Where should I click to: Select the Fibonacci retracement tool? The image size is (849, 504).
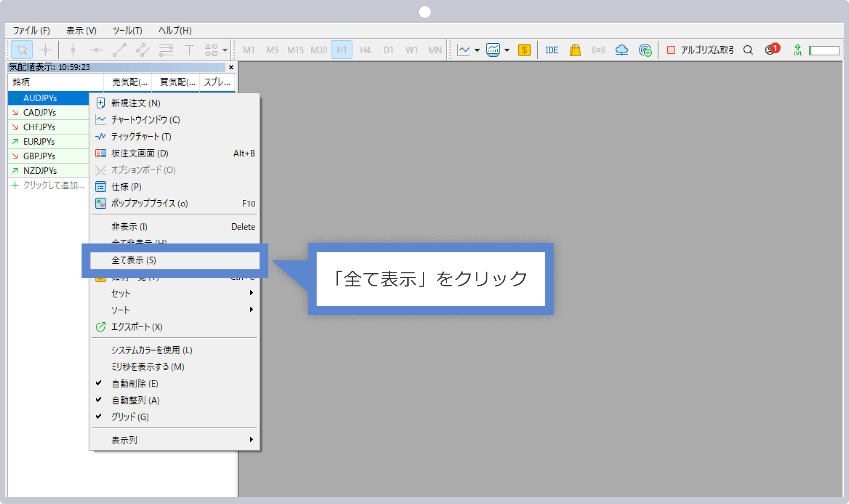[166, 50]
